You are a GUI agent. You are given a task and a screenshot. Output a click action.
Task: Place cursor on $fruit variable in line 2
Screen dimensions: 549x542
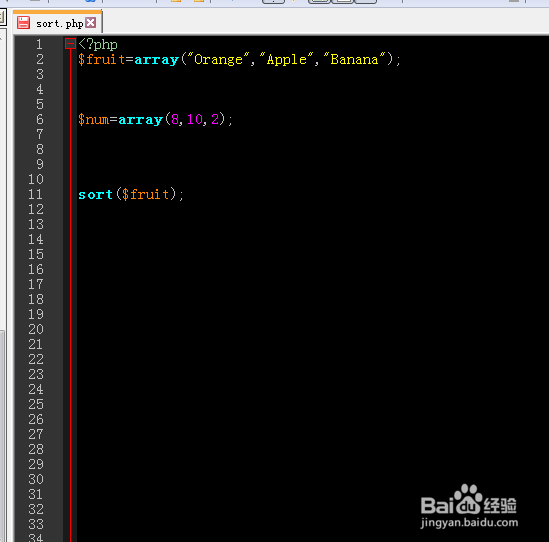[102, 59]
